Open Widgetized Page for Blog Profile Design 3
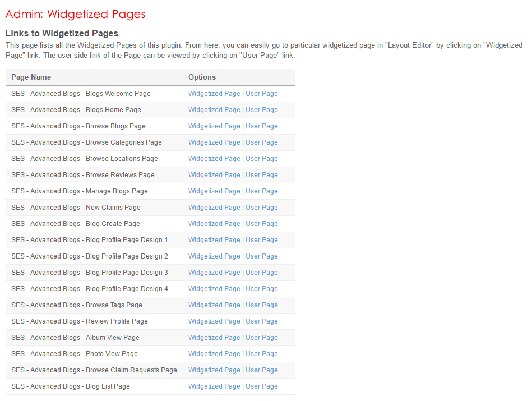The width and height of the screenshot is (532, 401). (x=214, y=273)
